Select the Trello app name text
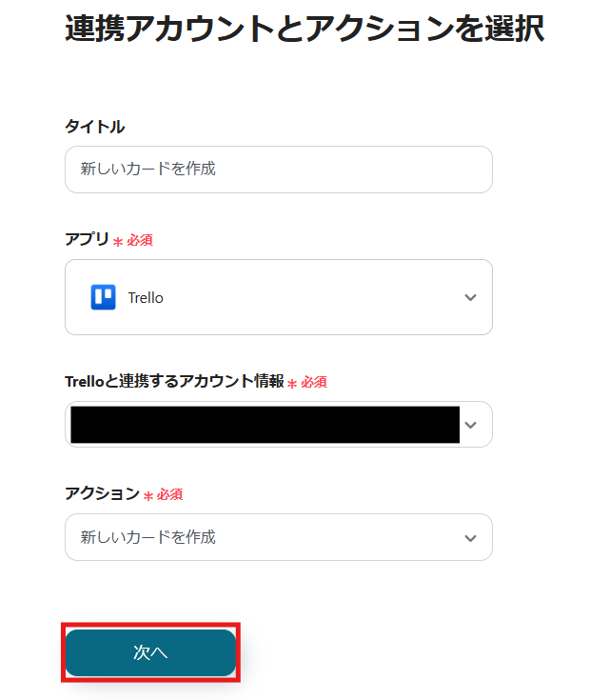Image resolution: width=610 pixels, height=700 pixels. (146, 298)
